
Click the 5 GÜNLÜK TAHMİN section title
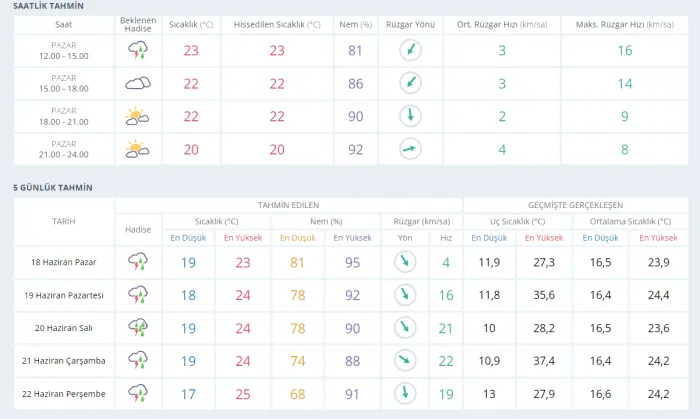[x=53, y=188]
